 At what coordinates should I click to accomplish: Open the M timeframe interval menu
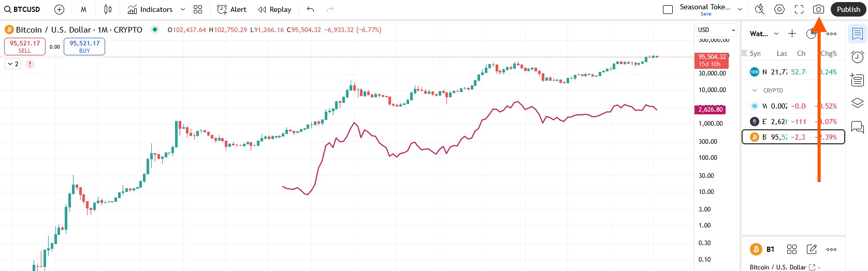coord(83,9)
